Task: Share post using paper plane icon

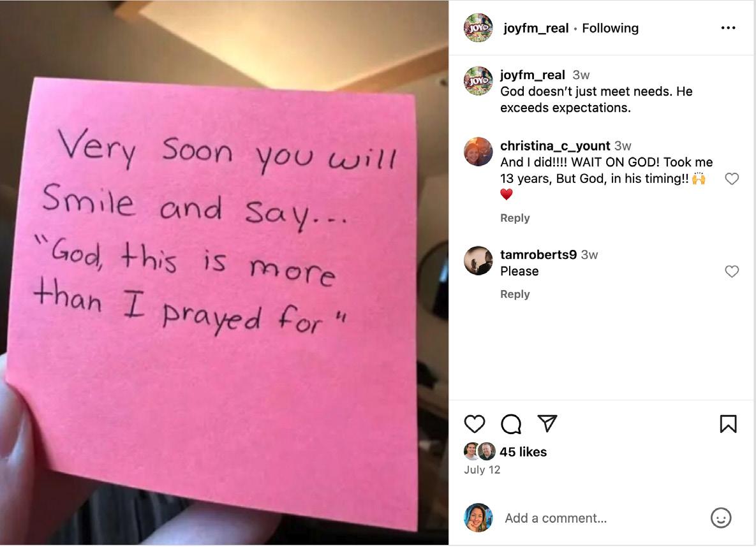Action: (547, 423)
